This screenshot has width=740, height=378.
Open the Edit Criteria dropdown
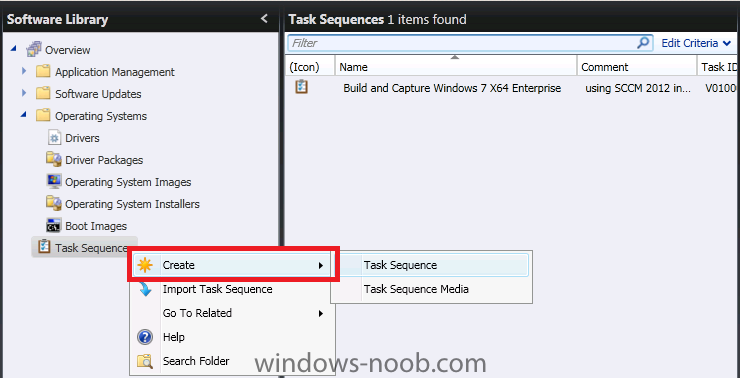[x=696, y=43]
